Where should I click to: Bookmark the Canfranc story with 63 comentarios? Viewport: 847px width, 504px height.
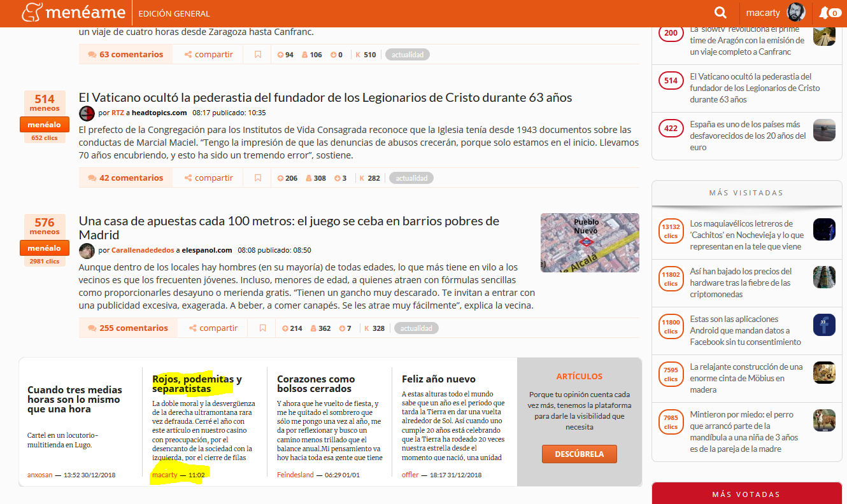[x=258, y=55]
